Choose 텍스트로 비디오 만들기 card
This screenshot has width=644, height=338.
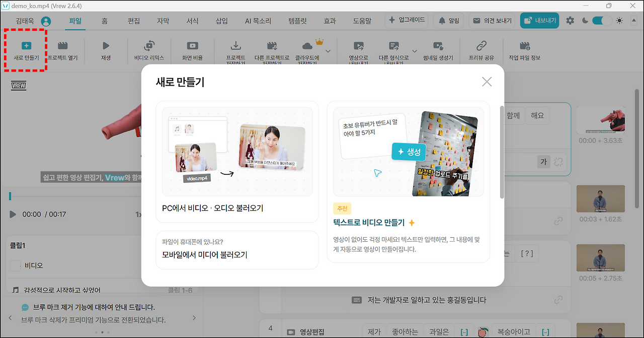coord(408,182)
